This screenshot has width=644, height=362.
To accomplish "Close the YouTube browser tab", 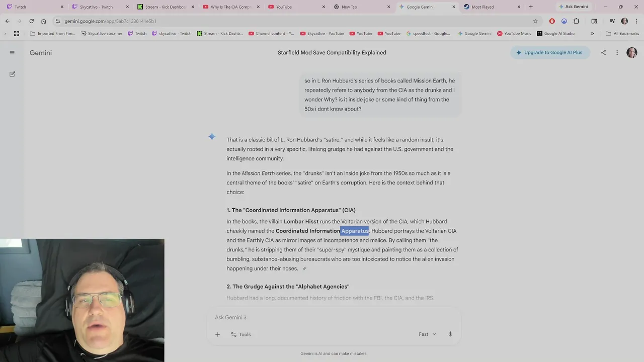I will (323, 7).
